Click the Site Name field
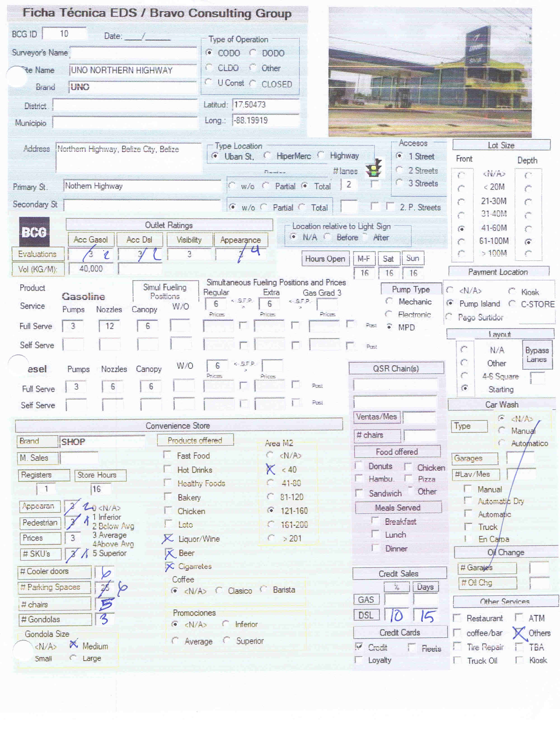The height and width of the screenshot is (730, 560). click(133, 70)
